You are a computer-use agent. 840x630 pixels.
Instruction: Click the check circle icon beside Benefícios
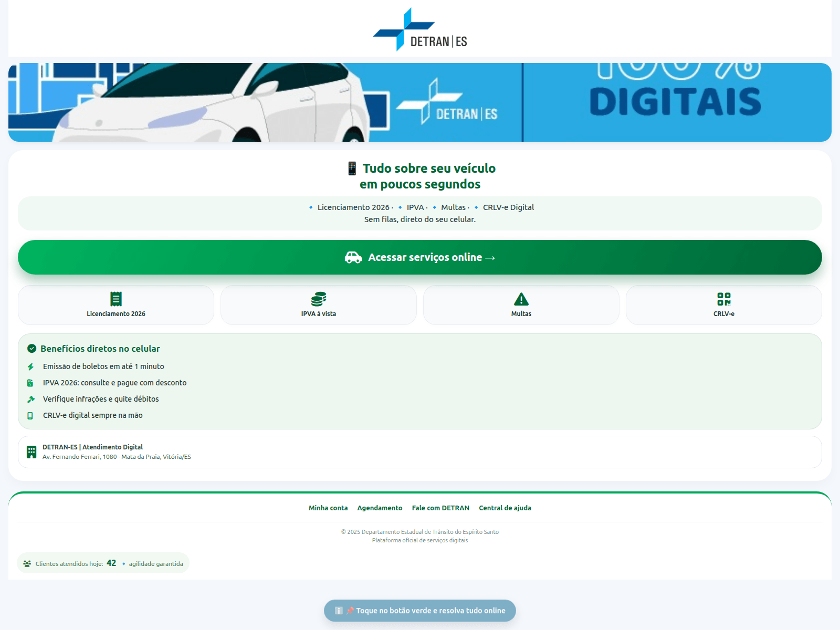coord(31,349)
